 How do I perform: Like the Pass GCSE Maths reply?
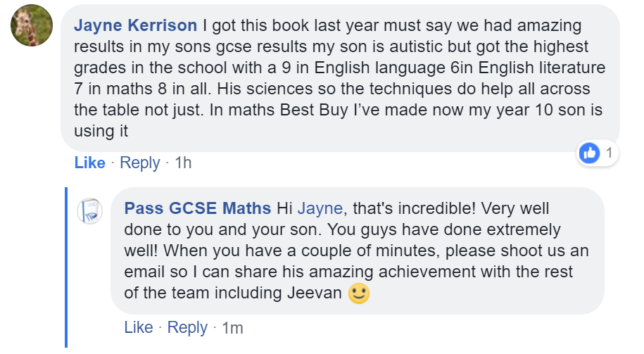(x=139, y=327)
